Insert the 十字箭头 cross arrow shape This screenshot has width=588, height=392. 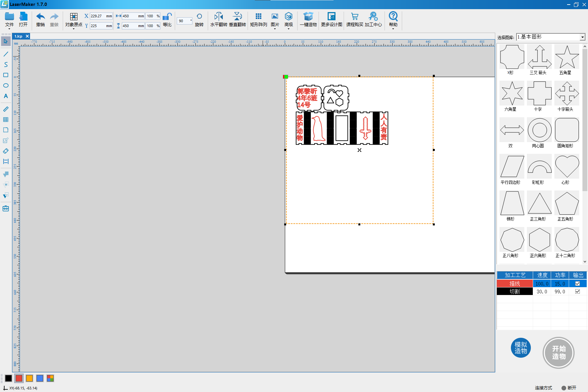point(567,93)
